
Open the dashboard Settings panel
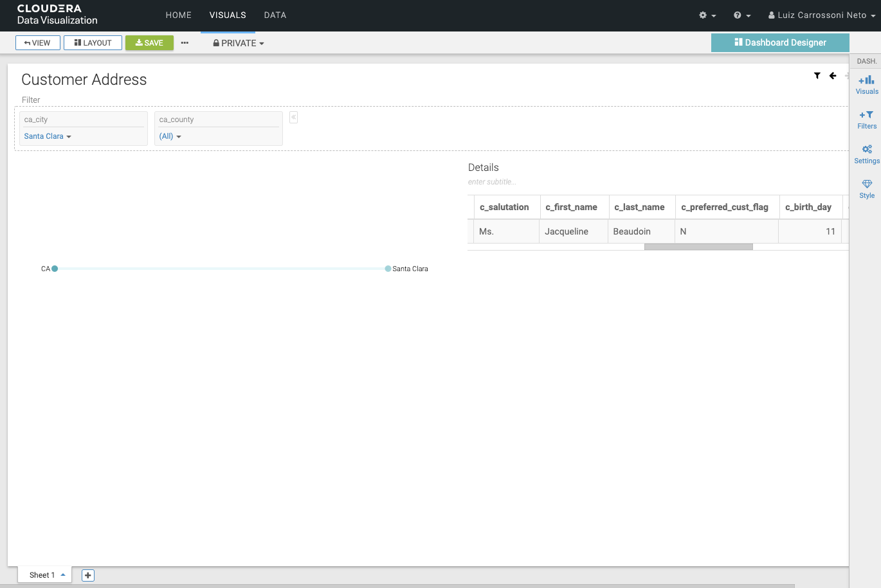click(866, 154)
